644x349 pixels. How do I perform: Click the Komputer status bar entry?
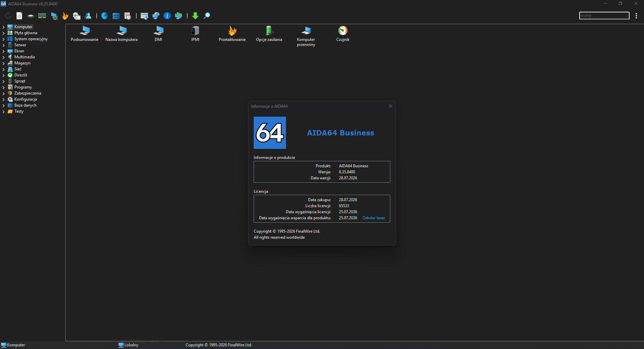[x=13, y=345]
